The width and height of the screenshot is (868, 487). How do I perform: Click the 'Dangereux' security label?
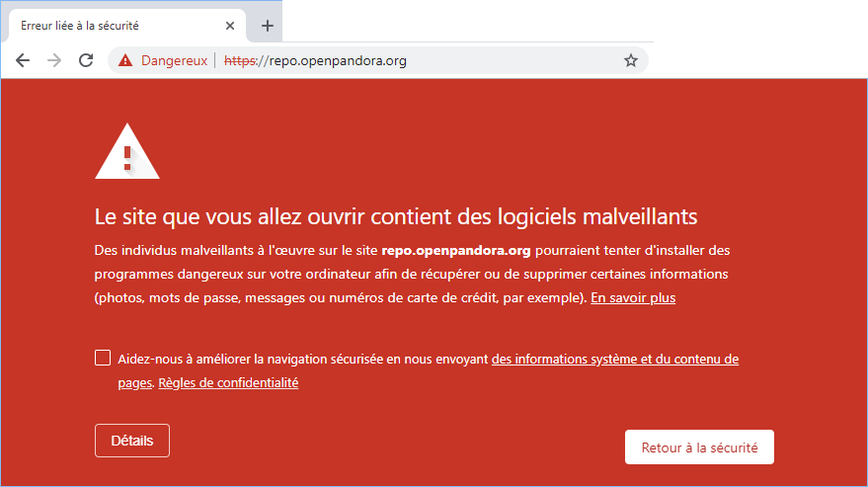(x=174, y=60)
